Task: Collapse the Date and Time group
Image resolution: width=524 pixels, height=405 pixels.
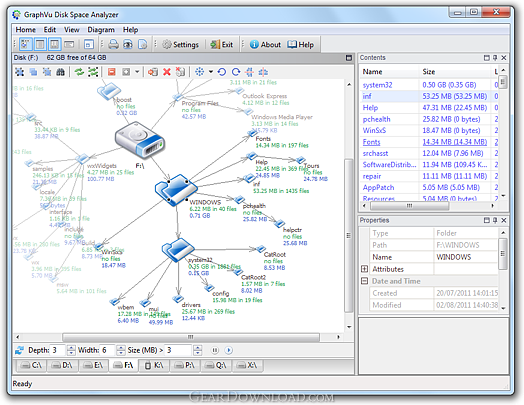Action: point(365,281)
